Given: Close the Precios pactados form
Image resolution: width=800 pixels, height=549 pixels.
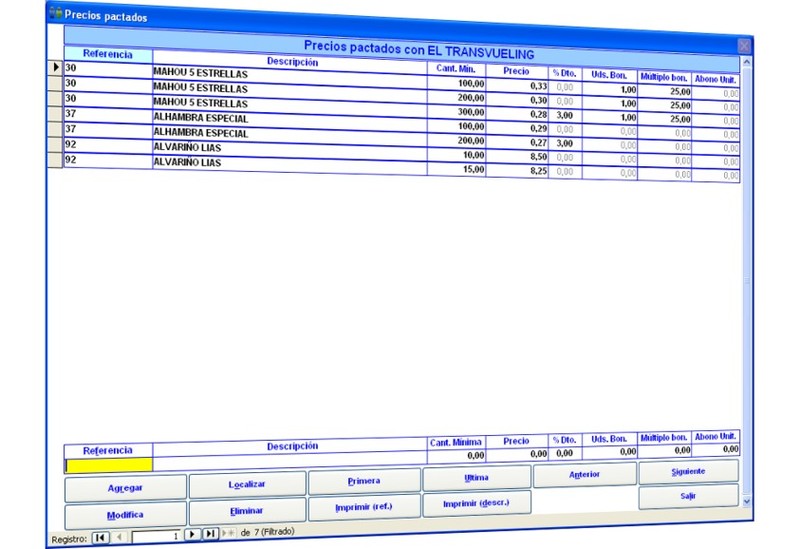Looking at the screenshot, I should (x=743, y=46).
